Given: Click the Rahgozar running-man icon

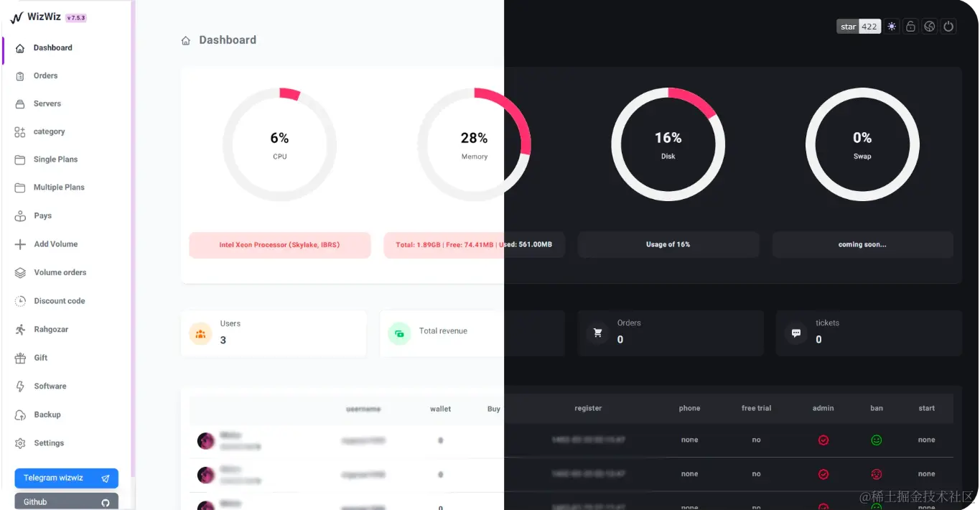Looking at the screenshot, I should coord(20,330).
